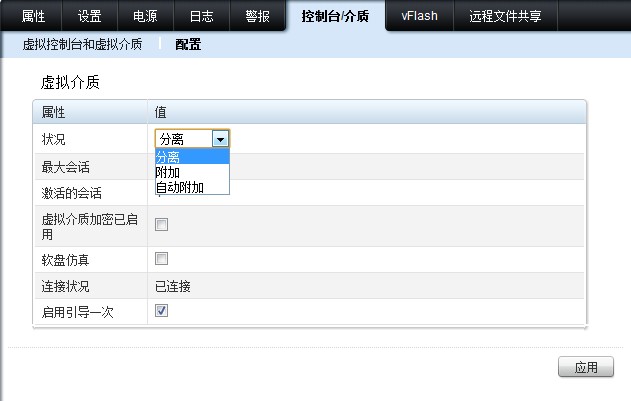Click the 启用引导一次 row label

[78, 312]
